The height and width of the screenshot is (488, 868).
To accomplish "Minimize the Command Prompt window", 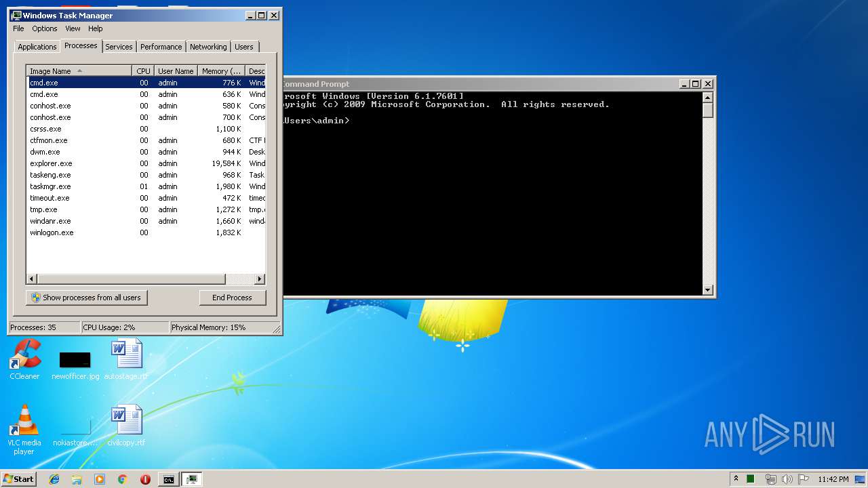I will [684, 84].
